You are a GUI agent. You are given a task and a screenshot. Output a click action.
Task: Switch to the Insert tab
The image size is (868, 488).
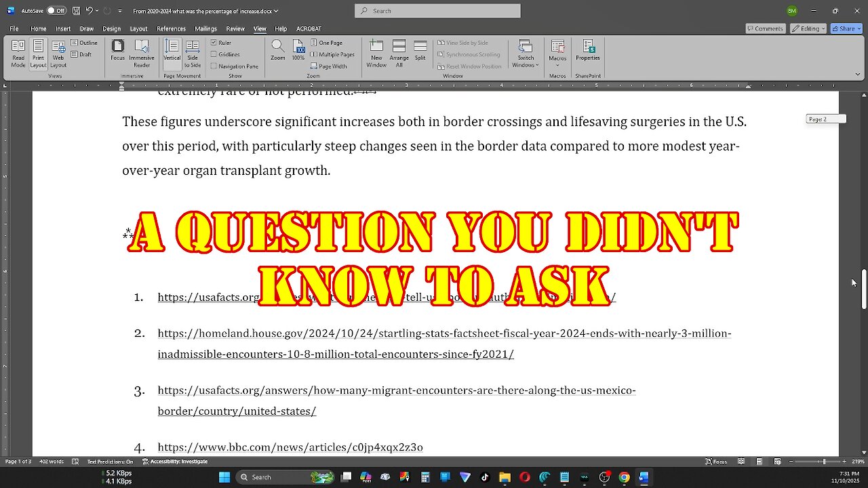pos(63,28)
